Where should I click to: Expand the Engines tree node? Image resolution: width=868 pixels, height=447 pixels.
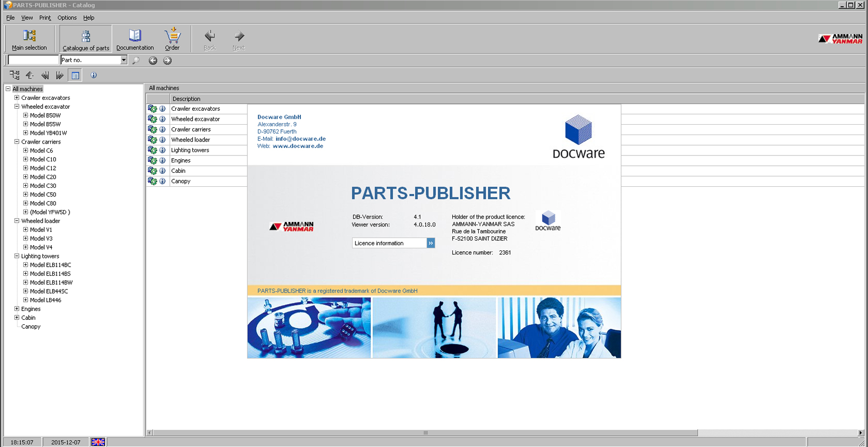[17, 309]
